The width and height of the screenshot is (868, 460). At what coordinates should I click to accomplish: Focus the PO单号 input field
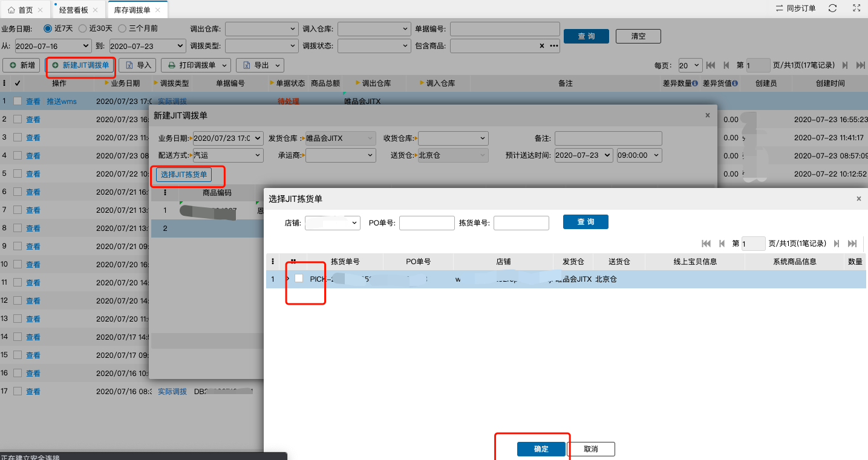click(426, 222)
